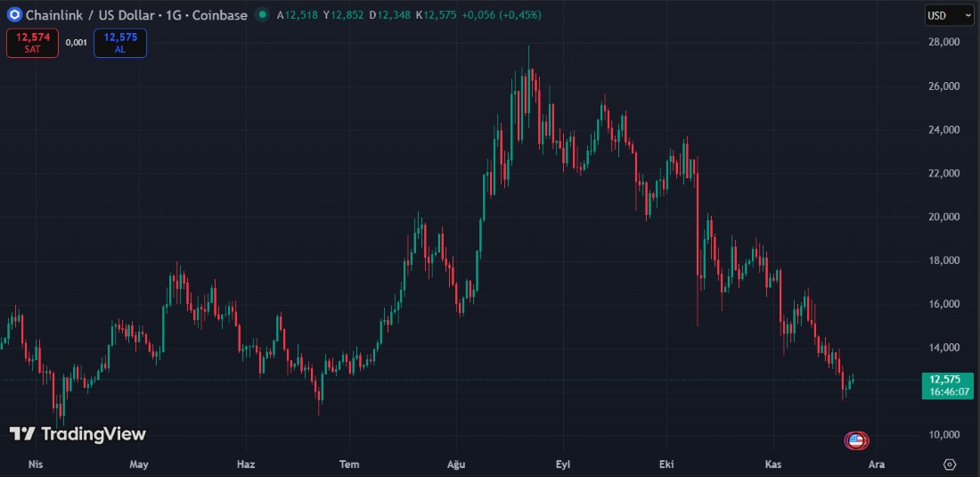Click the 0,001 spread value
This screenshot has width=980, height=477.
pos(76,43)
